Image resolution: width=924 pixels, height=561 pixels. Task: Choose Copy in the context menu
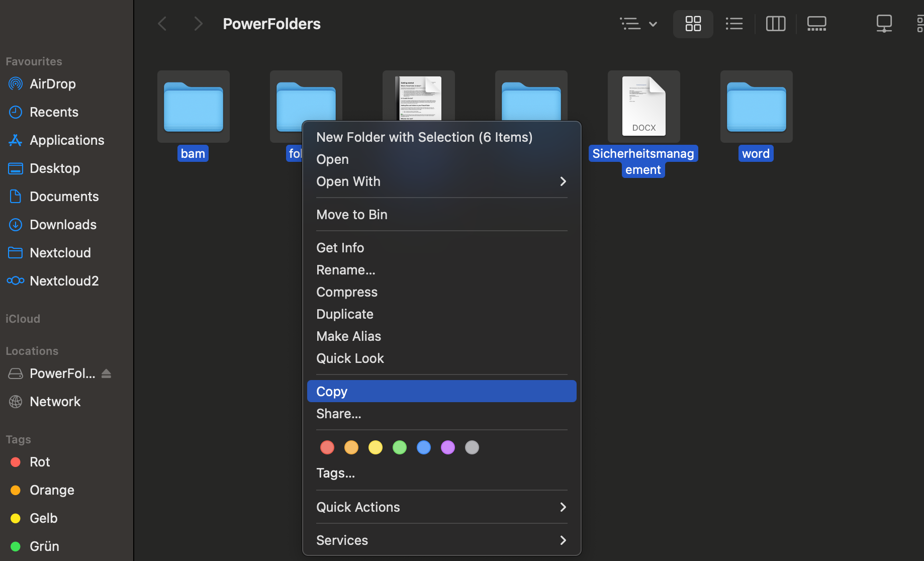tap(441, 392)
